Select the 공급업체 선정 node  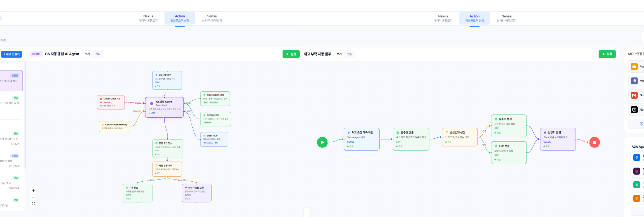tap(460, 137)
